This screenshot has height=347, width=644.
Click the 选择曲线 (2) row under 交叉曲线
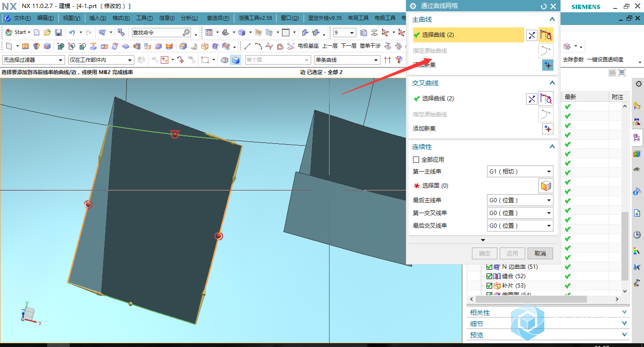point(468,99)
